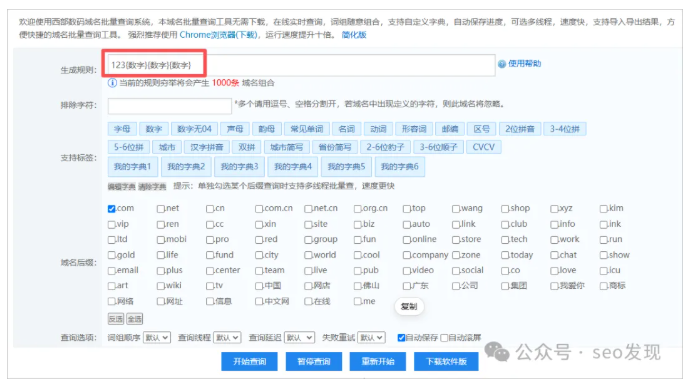Insert the 常见单词 tag

coord(307,129)
